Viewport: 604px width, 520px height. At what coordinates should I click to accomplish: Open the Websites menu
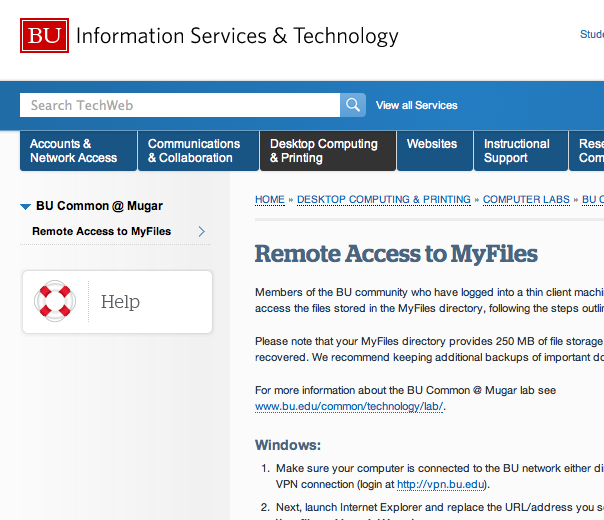[x=435, y=151]
